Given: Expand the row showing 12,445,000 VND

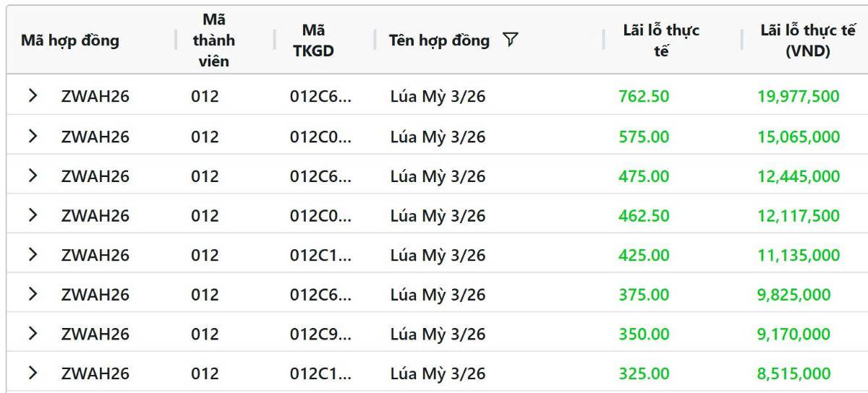Looking at the screenshot, I should click(x=33, y=176).
